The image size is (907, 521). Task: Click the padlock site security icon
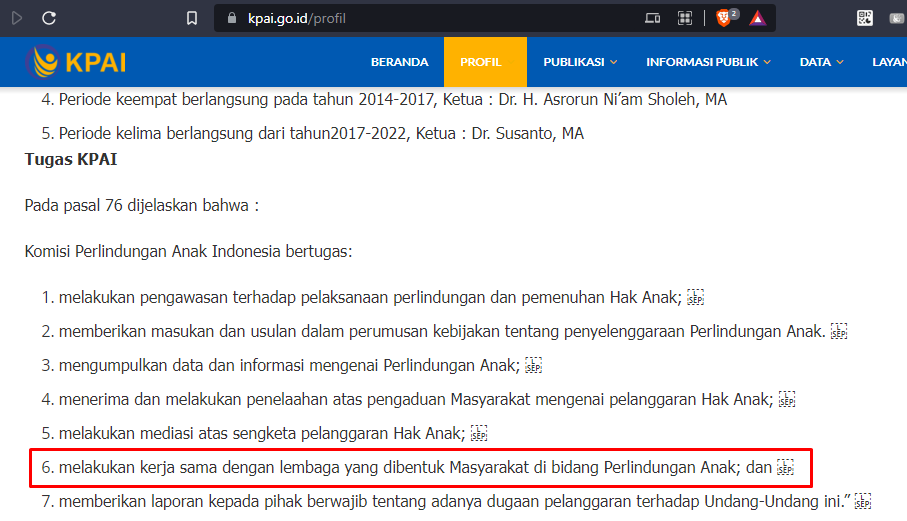(232, 18)
